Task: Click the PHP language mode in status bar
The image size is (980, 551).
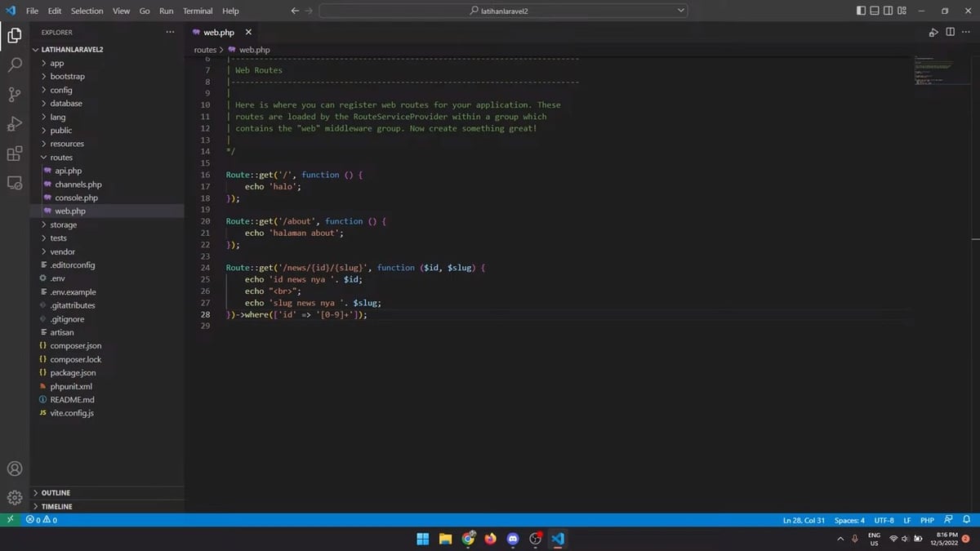Action: [x=927, y=520]
